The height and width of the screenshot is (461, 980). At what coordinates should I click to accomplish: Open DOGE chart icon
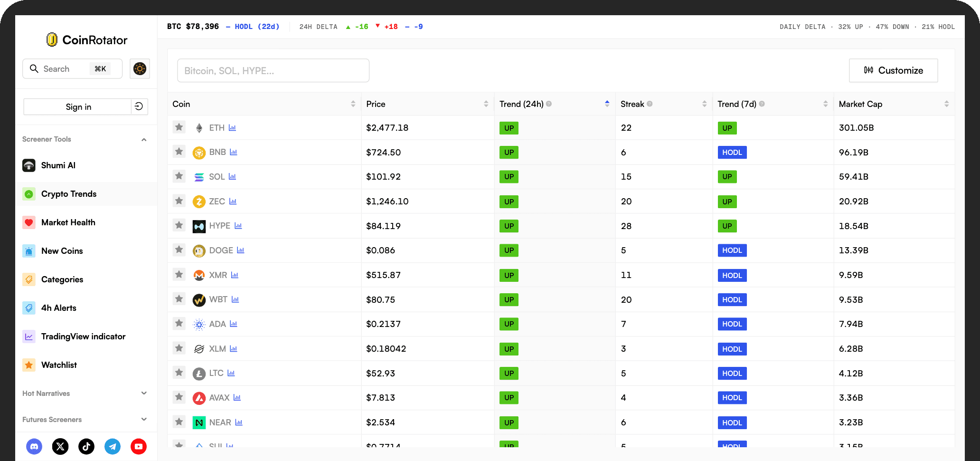[241, 250]
